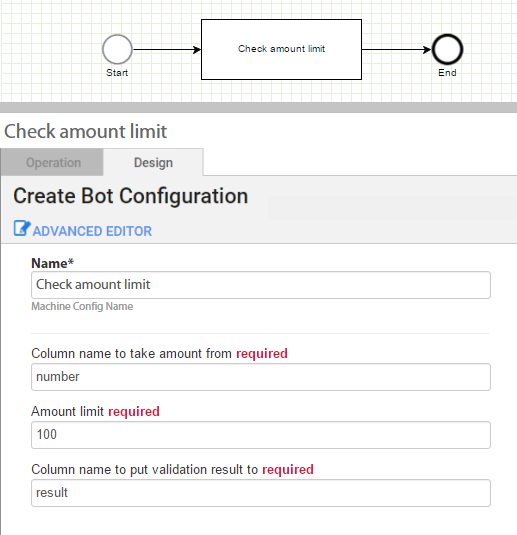Click the Amount limit required label

(x=95, y=411)
